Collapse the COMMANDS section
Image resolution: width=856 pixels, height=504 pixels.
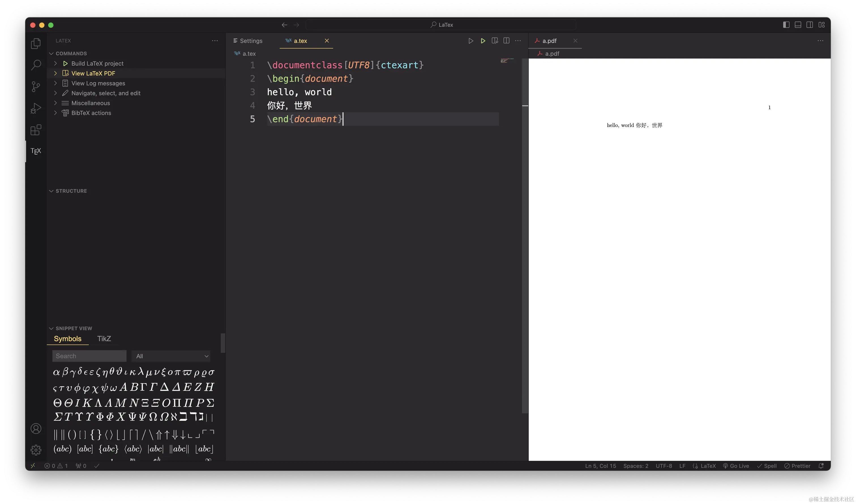pyautogui.click(x=71, y=53)
